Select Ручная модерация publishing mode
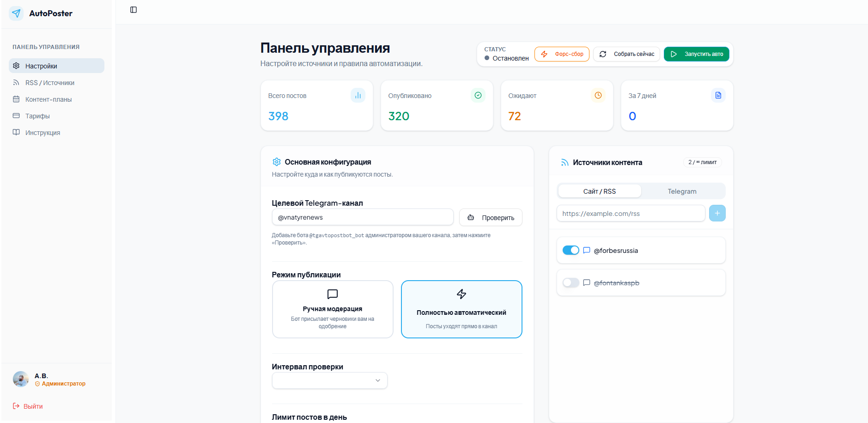 (x=333, y=309)
